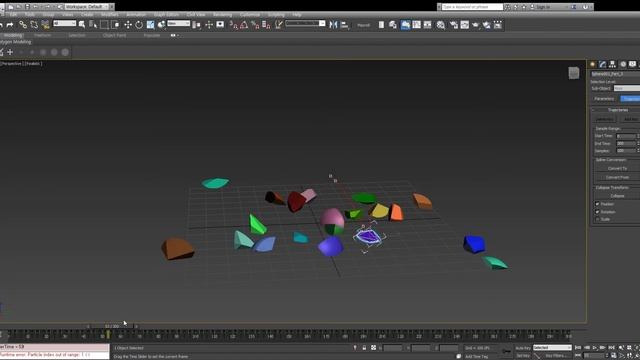The height and width of the screenshot is (360, 640).
Task: Click the Use Pivot Point Center icon
Action: click(197, 25)
